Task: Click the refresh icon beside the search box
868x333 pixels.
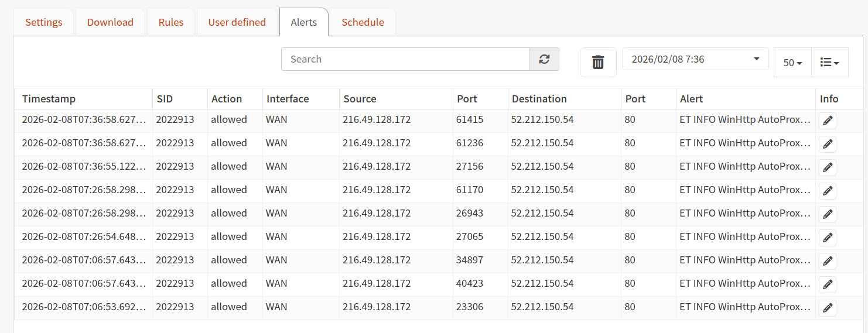Action: click(x=544, y=59)
